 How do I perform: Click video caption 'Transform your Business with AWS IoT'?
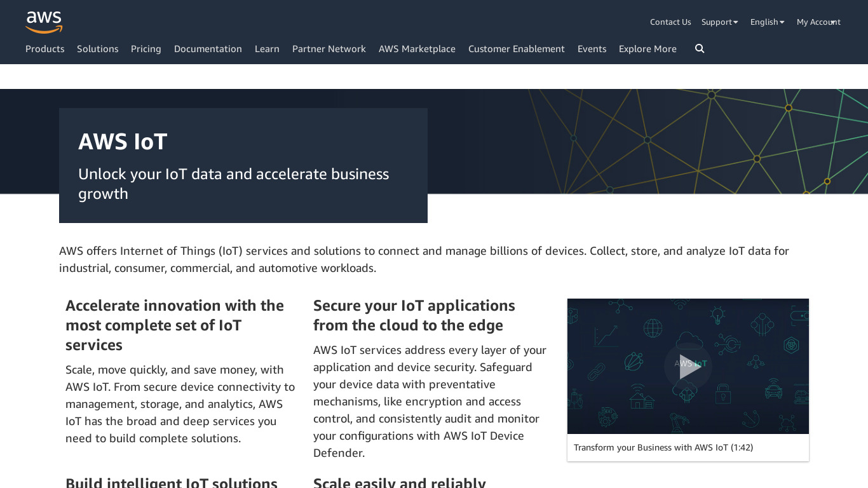[x=663, y=447]
